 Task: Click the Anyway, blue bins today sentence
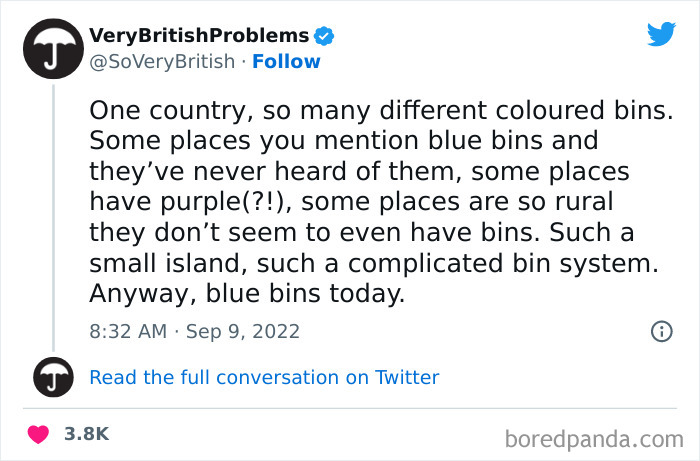247,294
